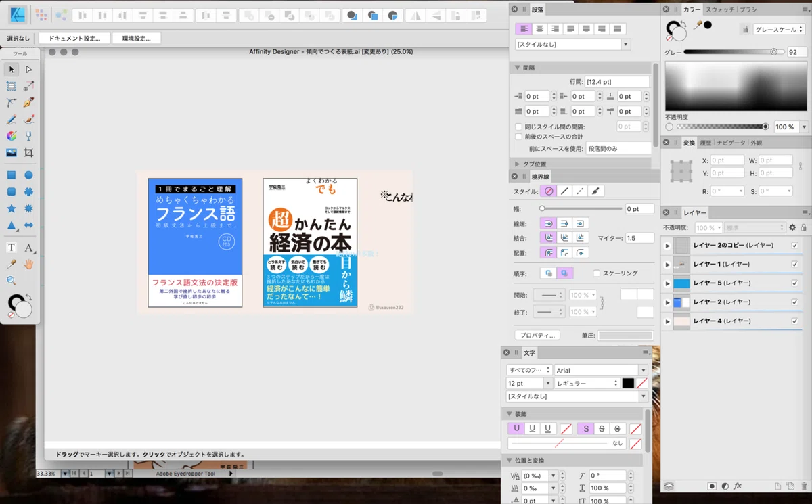This screenshot has height=504, width=812.
Task: Select the Star shape tool
Action: point(12,209)
